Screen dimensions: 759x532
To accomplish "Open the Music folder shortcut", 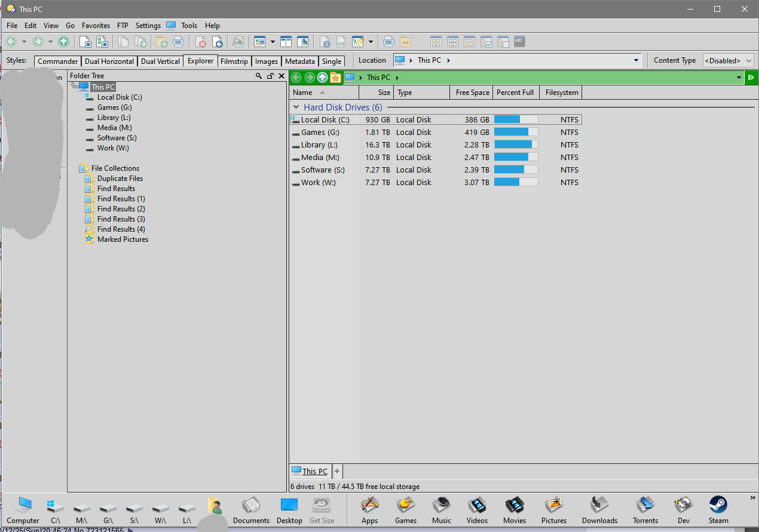I will (441, 511).
